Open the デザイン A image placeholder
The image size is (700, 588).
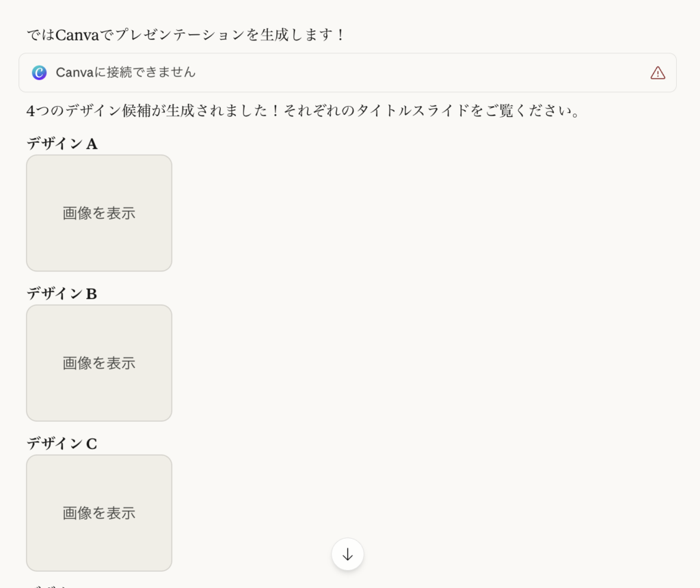point(99,213)
